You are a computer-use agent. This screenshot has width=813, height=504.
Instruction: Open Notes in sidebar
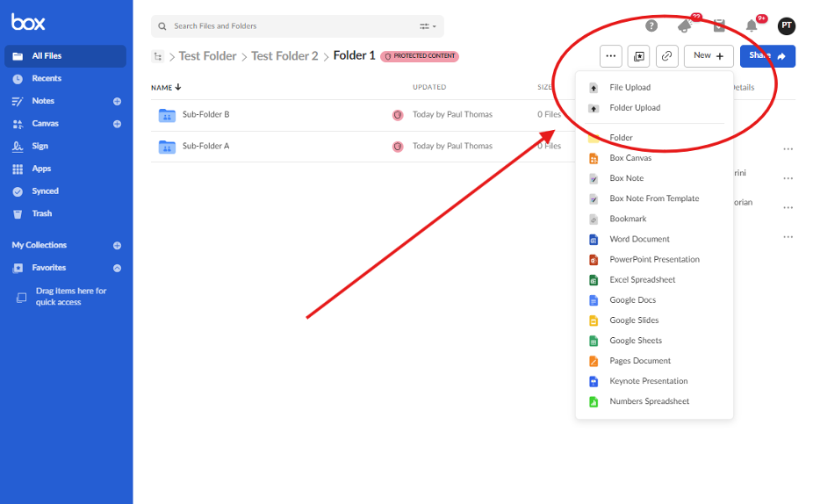pyautogui.click(x=43, y=101)
